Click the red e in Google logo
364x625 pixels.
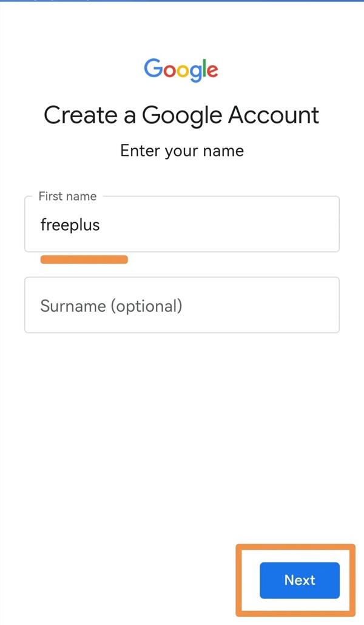click(211, 70)
